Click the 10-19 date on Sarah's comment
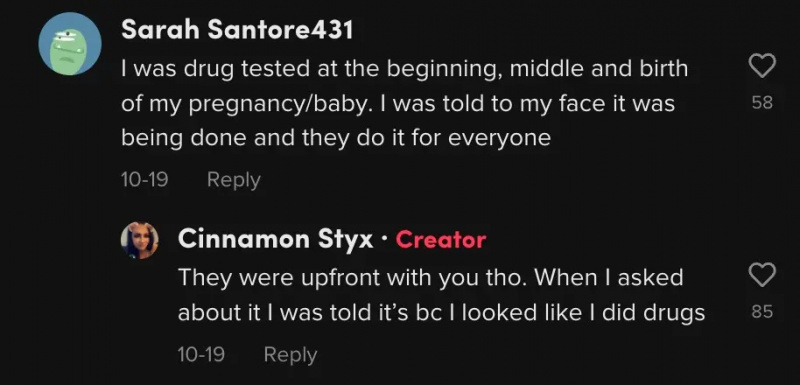 145,179
